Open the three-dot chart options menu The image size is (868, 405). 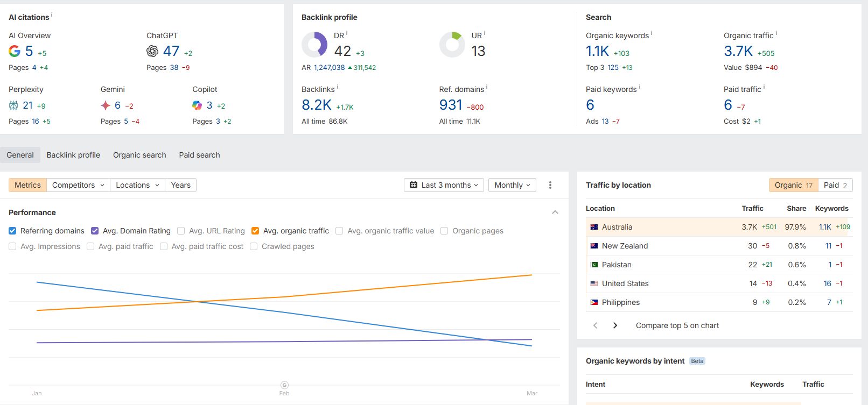tap(550, 185)
